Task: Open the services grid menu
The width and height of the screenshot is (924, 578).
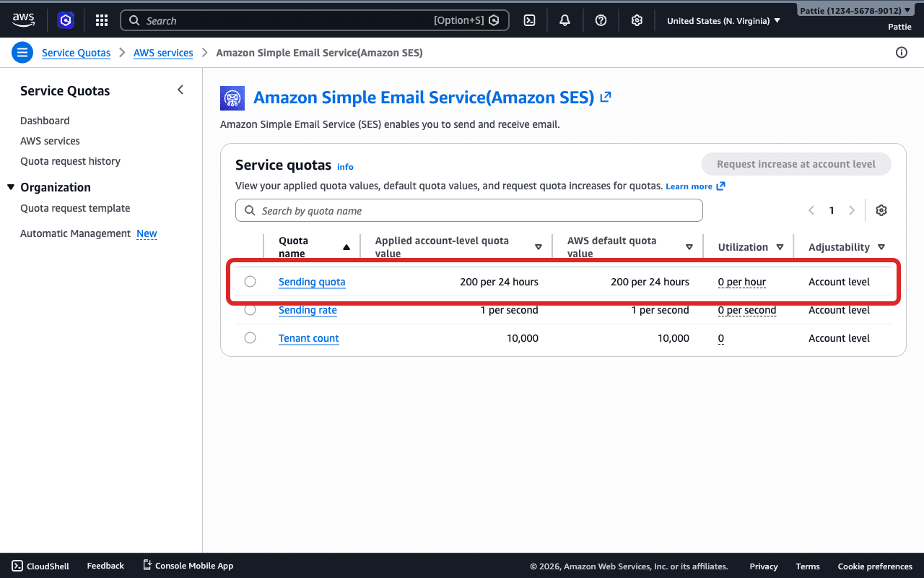Action: 102,20
